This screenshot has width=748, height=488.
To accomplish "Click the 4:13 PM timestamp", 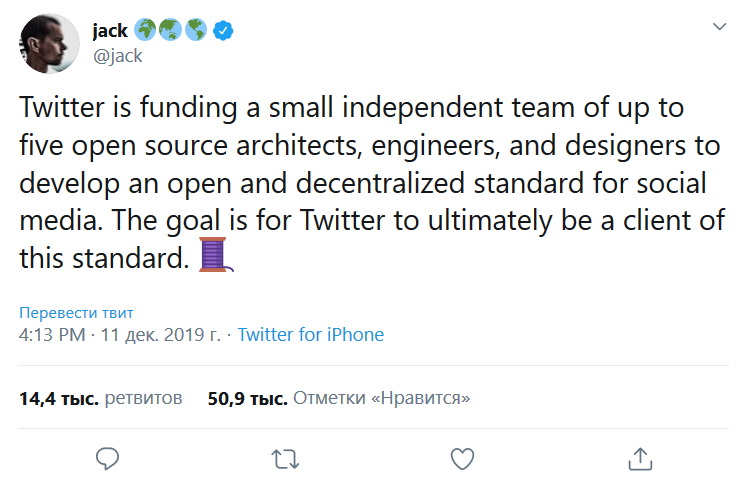I will [x=51, y=335].
